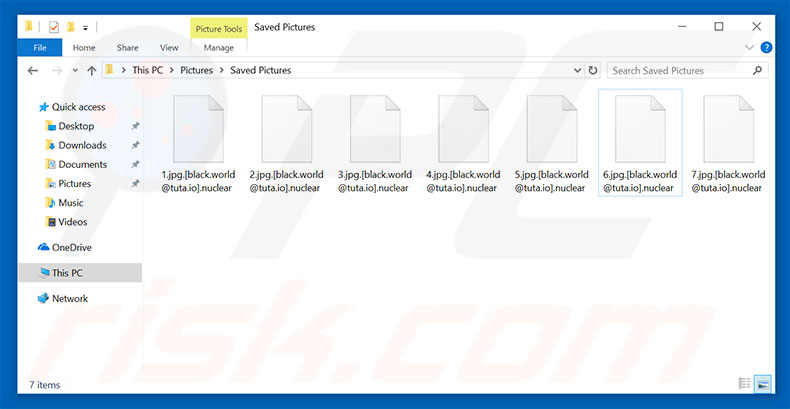The height and width of the screenshot is (409, 790).
Task: Unpin Documents using its pin icon
Action: point(135,165)
